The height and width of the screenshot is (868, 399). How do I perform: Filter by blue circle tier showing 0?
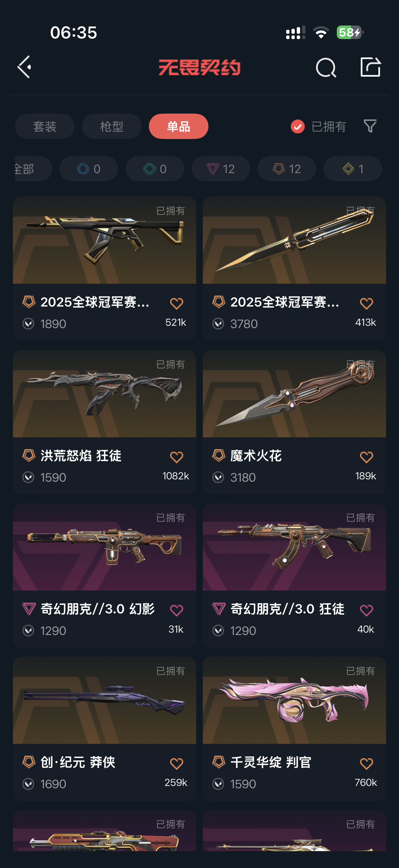89,169
